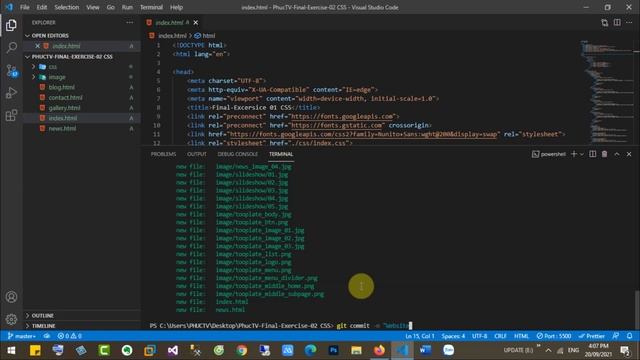The image size is (640, 360).
Task: Open the Accounts menu icon
Action: 11,297
